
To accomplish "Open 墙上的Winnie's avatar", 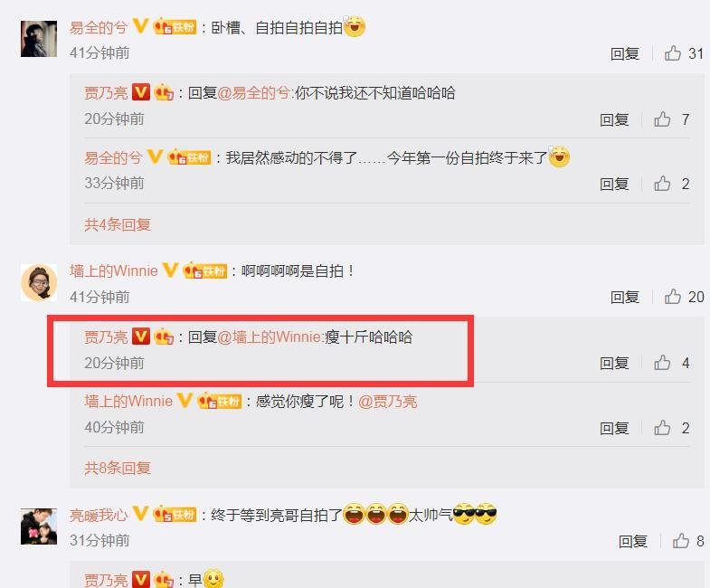I will point(39,282).
